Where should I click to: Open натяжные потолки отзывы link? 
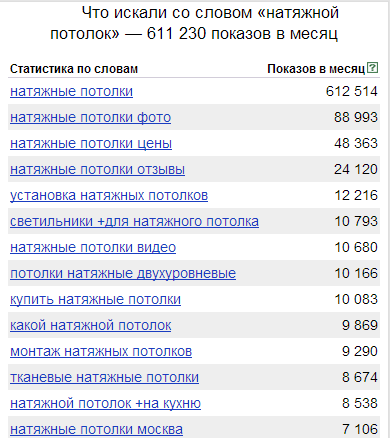97,169
